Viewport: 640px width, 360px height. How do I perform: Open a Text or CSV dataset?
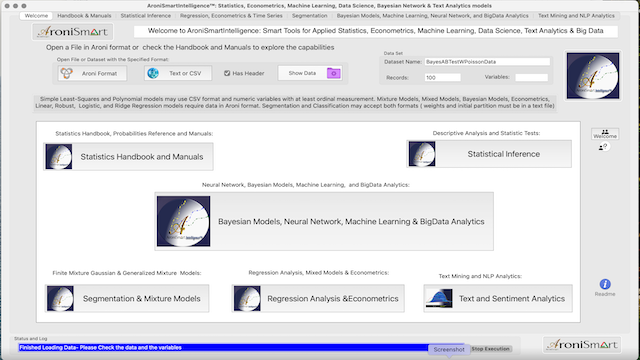[x=178, y=73]
